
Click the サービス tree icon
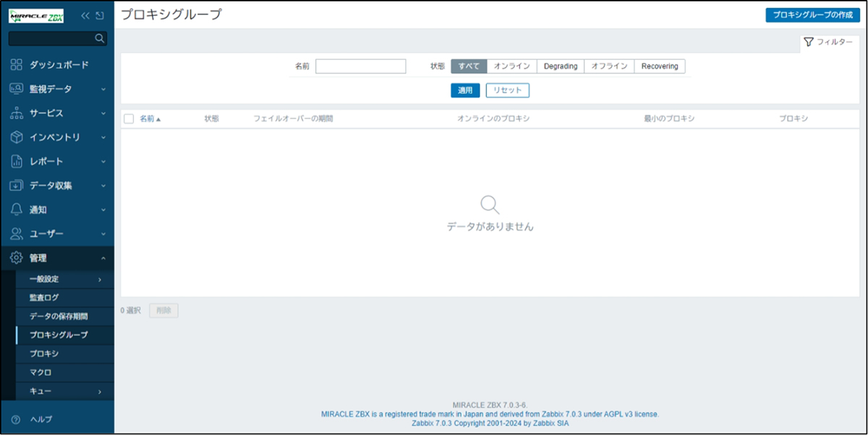(x=17, y=113)
